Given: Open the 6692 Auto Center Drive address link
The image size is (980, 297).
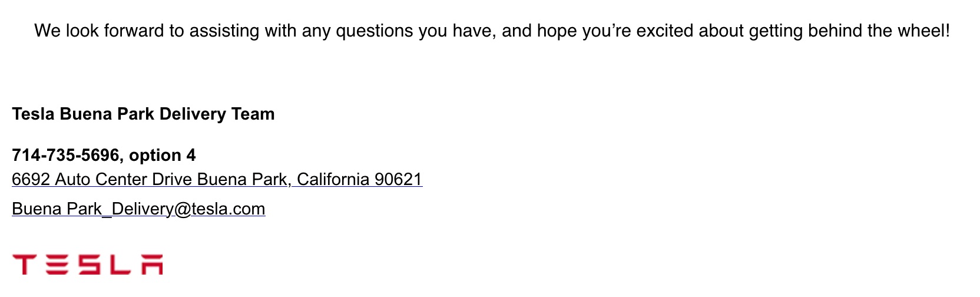Looking at the screenshot, I should [217, 179].
